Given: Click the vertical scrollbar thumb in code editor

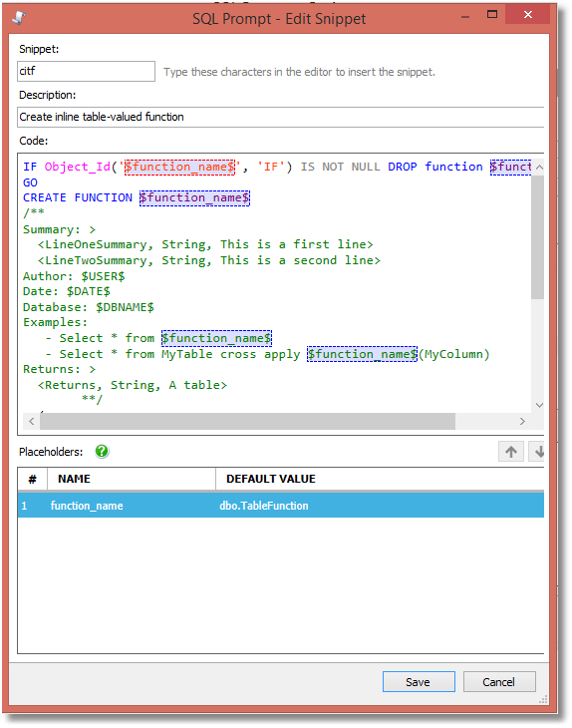Looking at the screenshot, I should pyautogui.click(x=538, y=236).
